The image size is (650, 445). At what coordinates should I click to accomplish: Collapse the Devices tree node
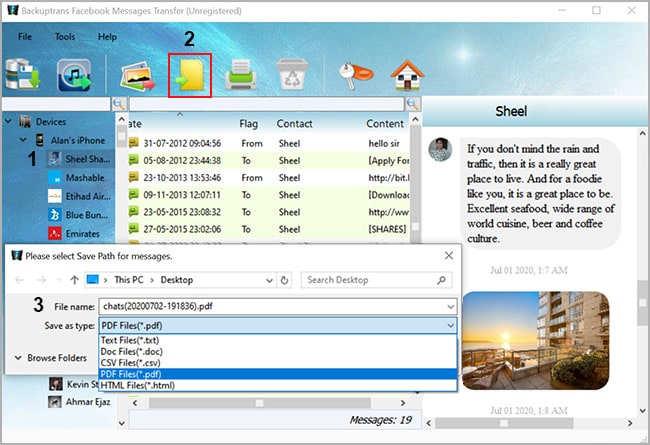(x=10, y=122)
